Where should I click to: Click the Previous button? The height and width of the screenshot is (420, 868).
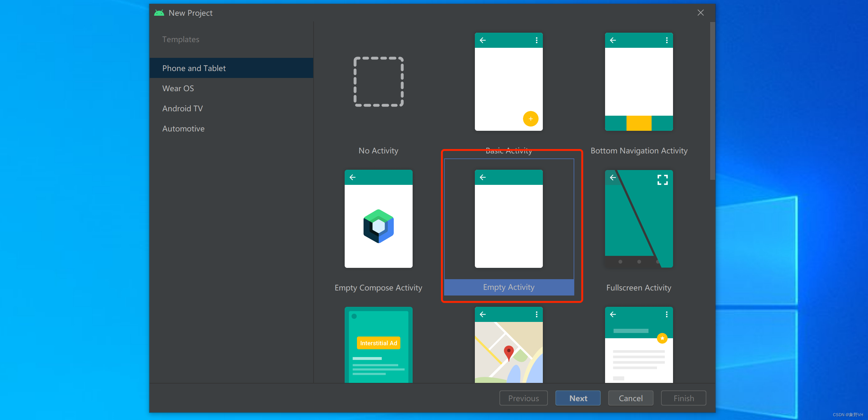(x=523, y=398)
